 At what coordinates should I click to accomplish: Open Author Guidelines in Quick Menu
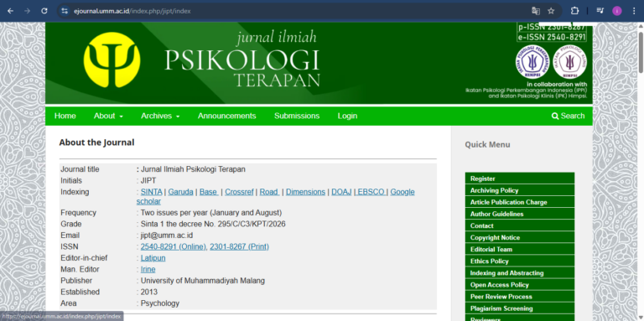click(x=520, y=214)
